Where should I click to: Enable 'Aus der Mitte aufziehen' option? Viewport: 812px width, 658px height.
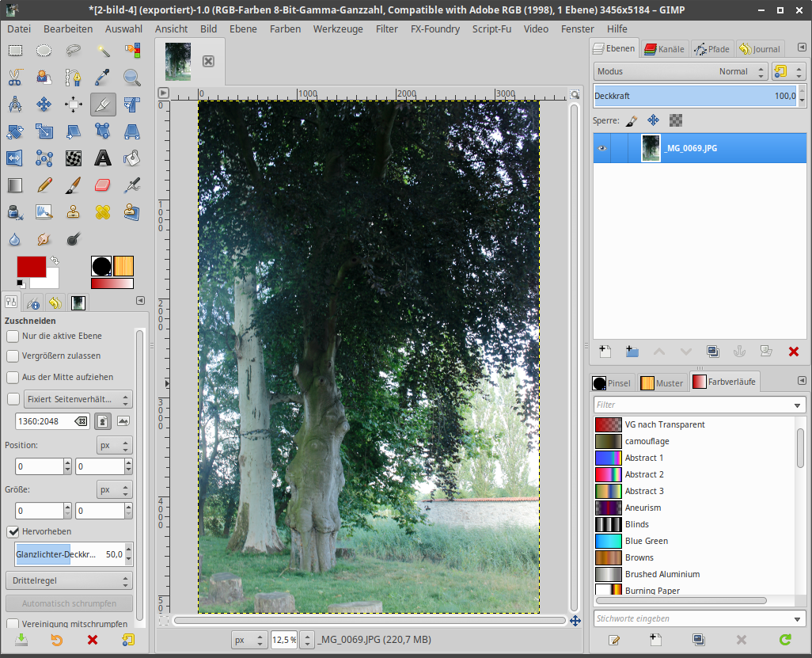(x=13, y=377)
